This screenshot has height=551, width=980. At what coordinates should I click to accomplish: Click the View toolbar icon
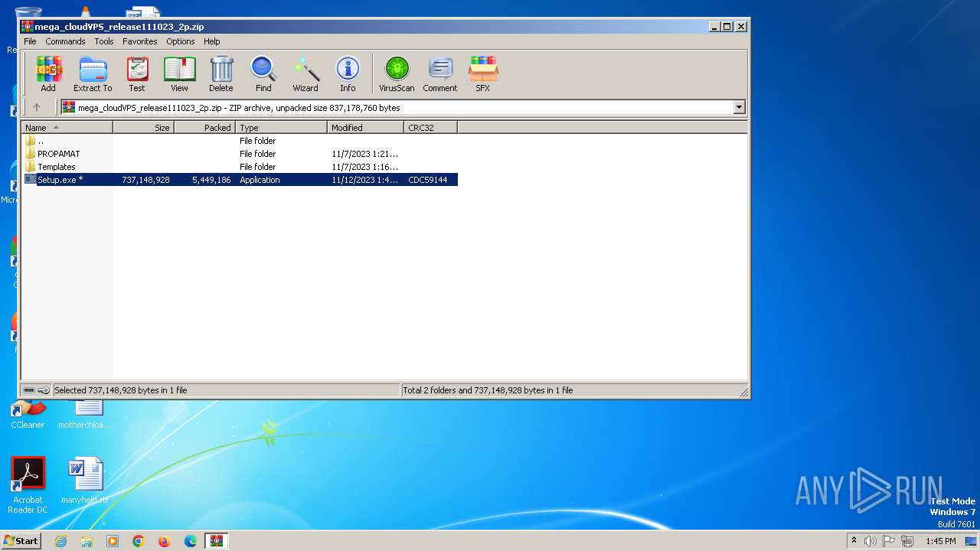pos(179,74)
